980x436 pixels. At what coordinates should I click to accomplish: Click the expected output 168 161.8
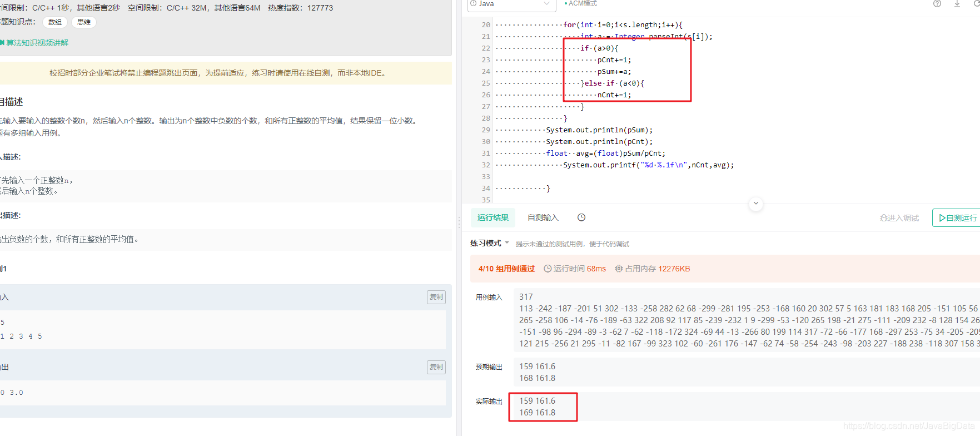(537, 378)
